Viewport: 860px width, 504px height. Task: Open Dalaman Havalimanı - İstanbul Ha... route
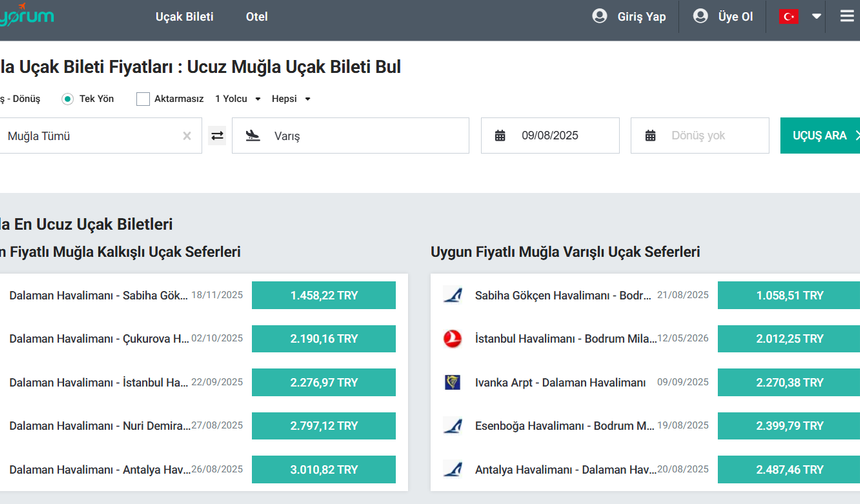point(99,382)
